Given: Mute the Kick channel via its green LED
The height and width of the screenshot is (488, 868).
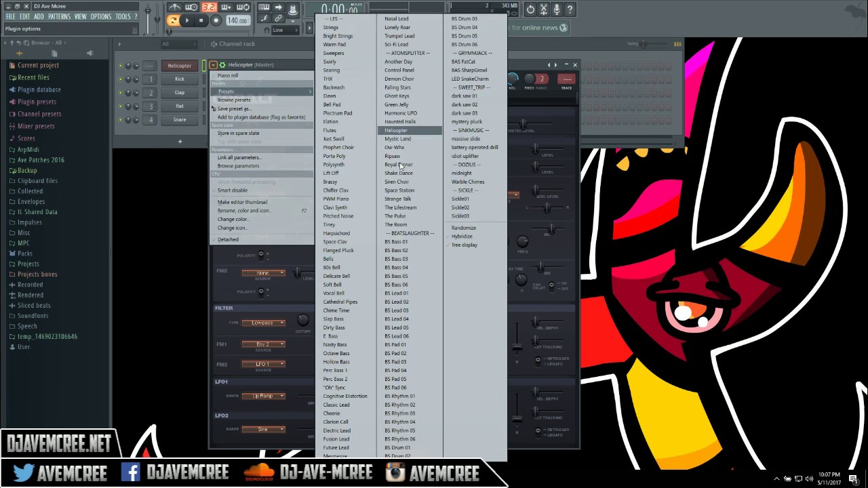Looking at the screenshot, I should [121, 79].
